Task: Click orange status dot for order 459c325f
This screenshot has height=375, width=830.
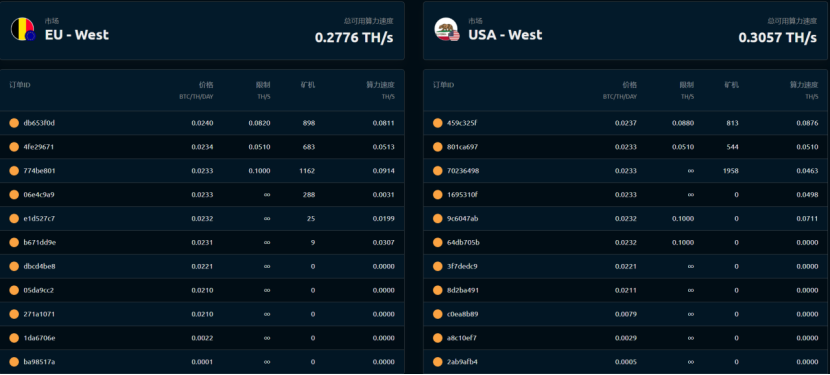Action: 438,123
